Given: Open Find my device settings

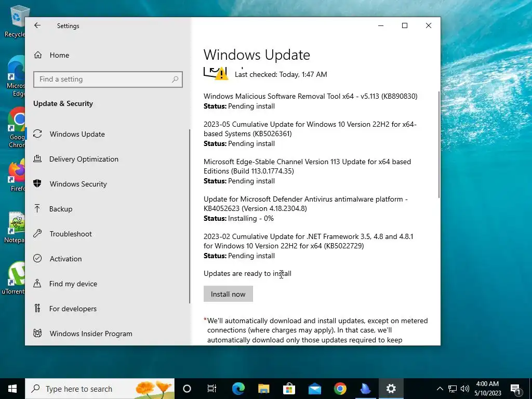Looking at the screenshot, I should click(65, 284).
